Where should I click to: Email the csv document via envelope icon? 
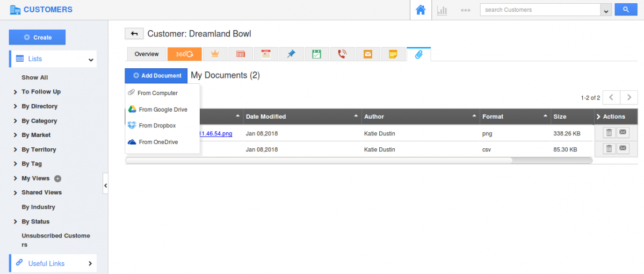pyautogui.click(x=623, y=149)
